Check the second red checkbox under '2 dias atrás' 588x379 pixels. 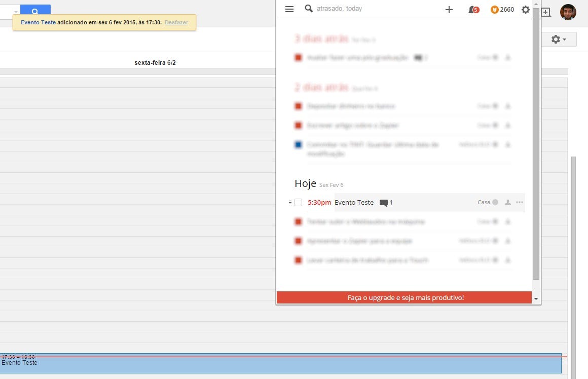click(x=298, y=125)
